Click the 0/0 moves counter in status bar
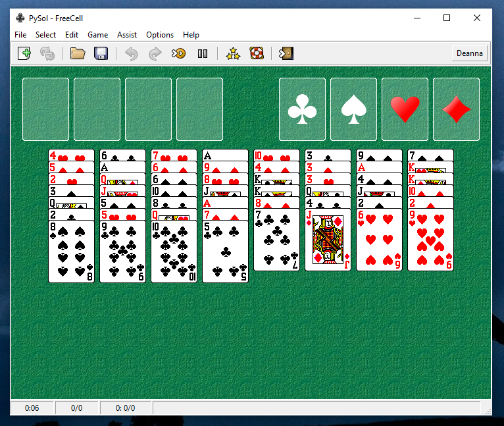The image size is (504, 426). 76,408
